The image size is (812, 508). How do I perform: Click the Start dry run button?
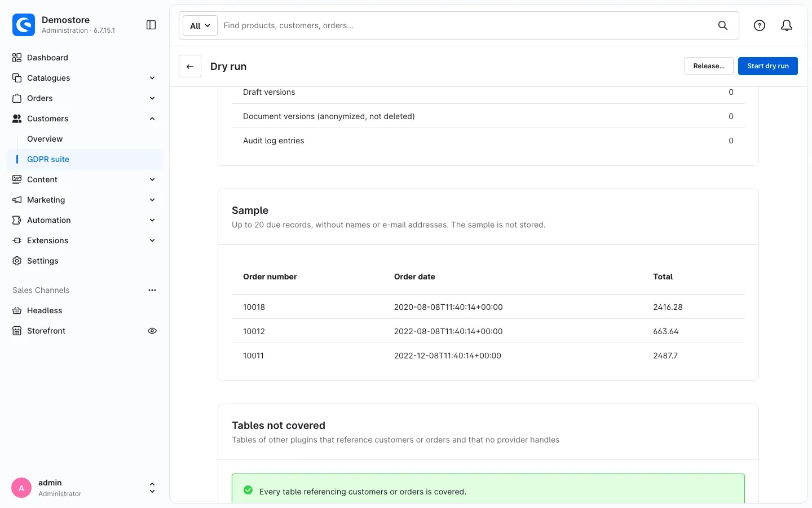(x=768, y=66)
